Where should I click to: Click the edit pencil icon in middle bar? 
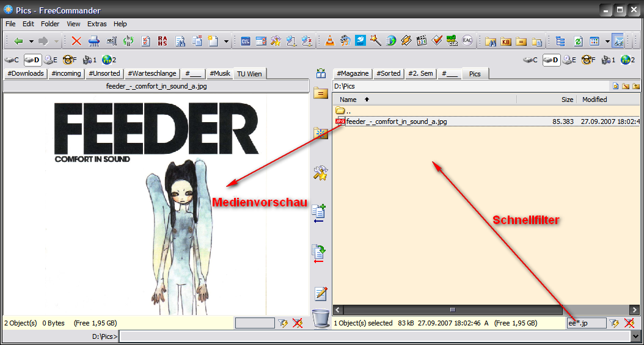click(321, 293)
